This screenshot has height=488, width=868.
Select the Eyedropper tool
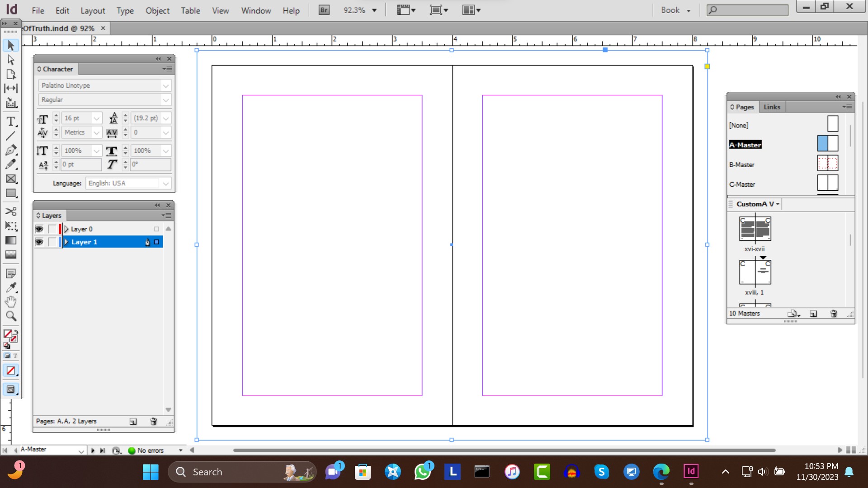(11, 287)
